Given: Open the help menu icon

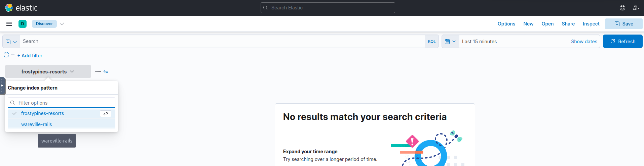Looking at the screenshot, I should point(622,8).
